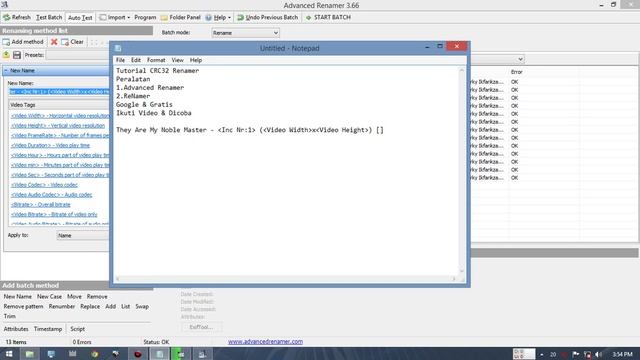640x360 pixels.
Task: Open Notepad's File menu
Action: pos(120,60)
